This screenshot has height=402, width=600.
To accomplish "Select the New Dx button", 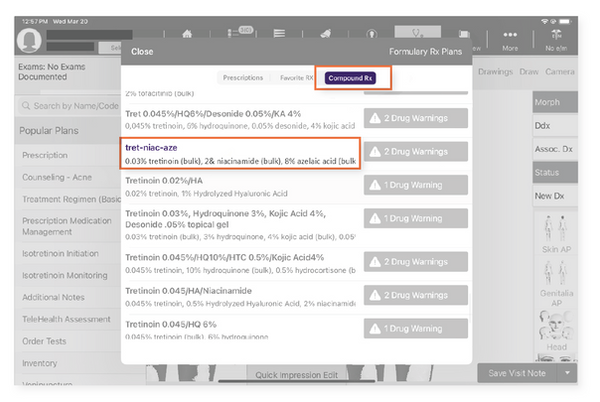I will pos(555,196).
